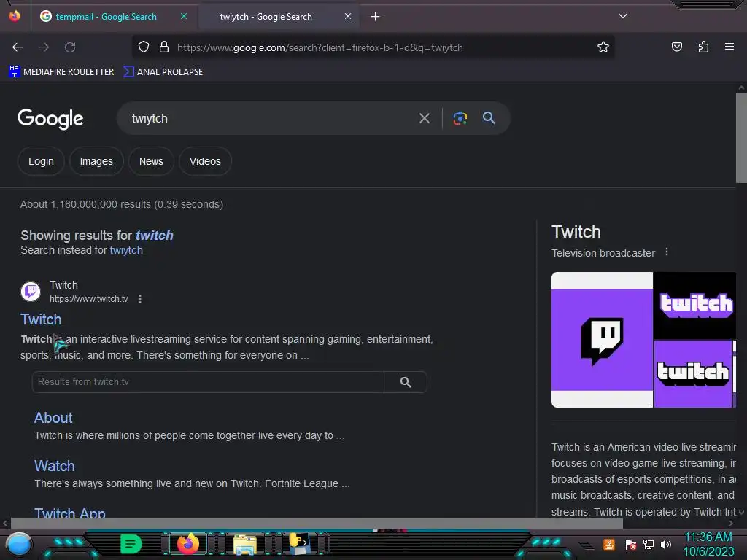Viewport: 747px width, 560px height.
Task: Open the File Explorer taskbar icon
Action: click(x=245, y=544)
